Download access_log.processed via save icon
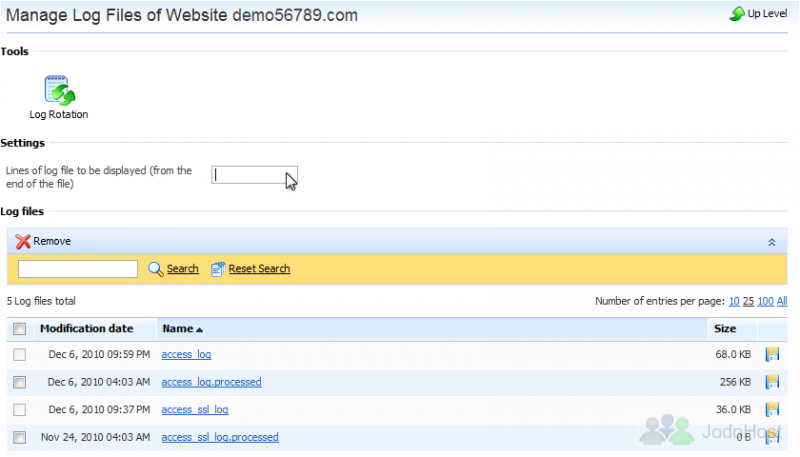 click(x=772, y=382)
